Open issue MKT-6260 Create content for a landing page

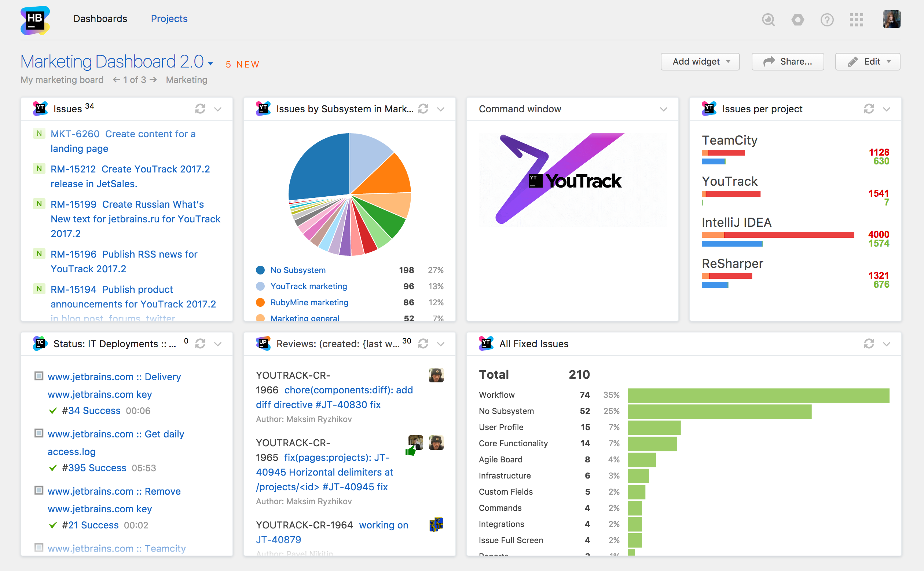click(x=123, y=141)
